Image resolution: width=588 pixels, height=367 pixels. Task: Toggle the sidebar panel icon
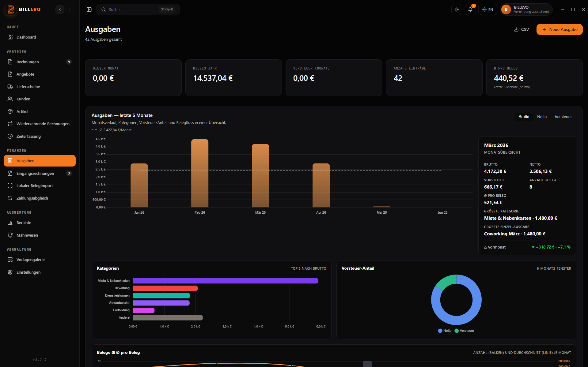89,9
